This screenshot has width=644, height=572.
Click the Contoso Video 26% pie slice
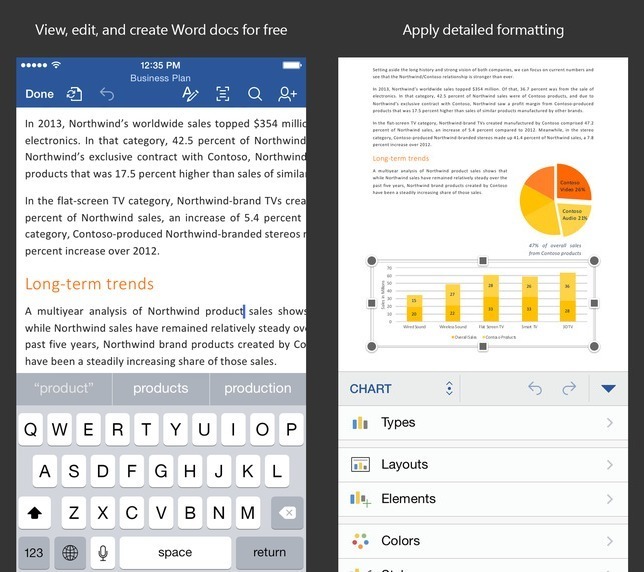tap(574, 184)
